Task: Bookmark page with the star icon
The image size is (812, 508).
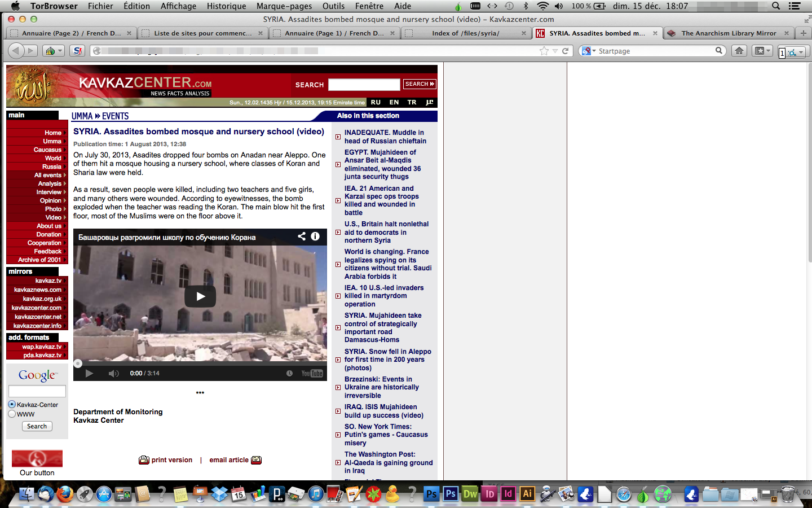Action: tap(544, 51)
